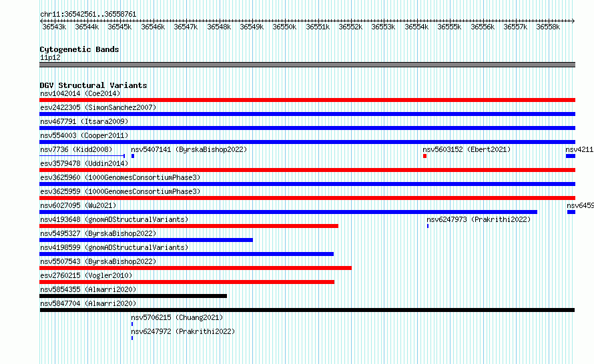Open nsv467791 (Itsara2009) label
This screenshot has width=594, height=364.
[x=84, y=121]
